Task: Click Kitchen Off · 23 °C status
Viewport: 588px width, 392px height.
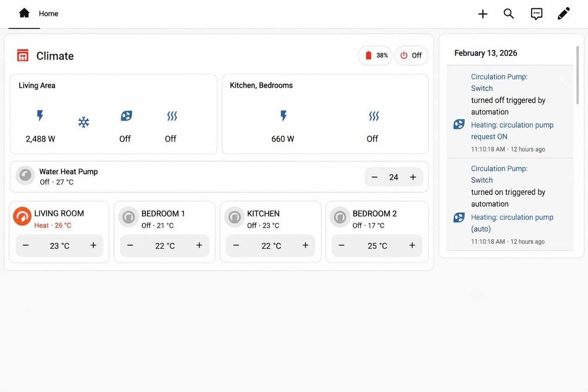Action: coord(263,225)
